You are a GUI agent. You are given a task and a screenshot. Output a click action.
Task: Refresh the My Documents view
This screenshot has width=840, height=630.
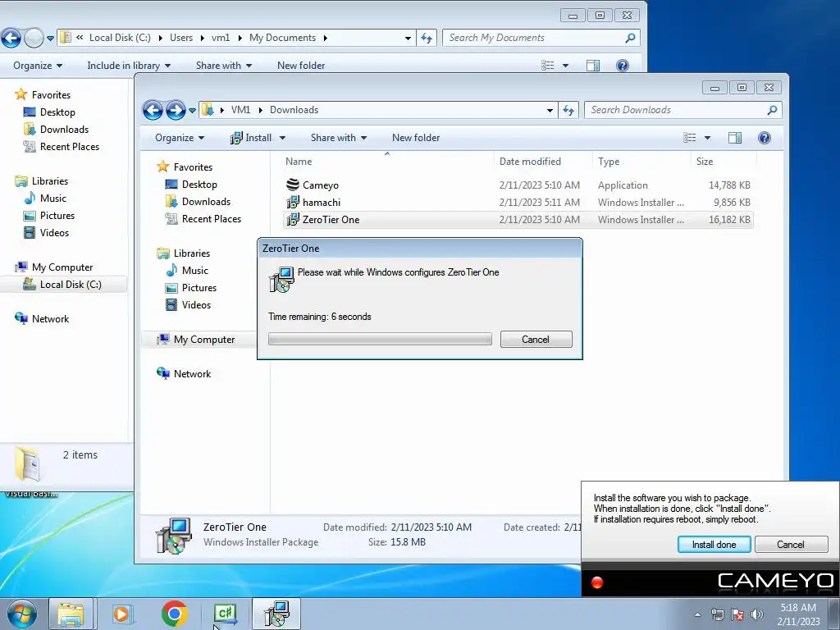pos(427,38)
